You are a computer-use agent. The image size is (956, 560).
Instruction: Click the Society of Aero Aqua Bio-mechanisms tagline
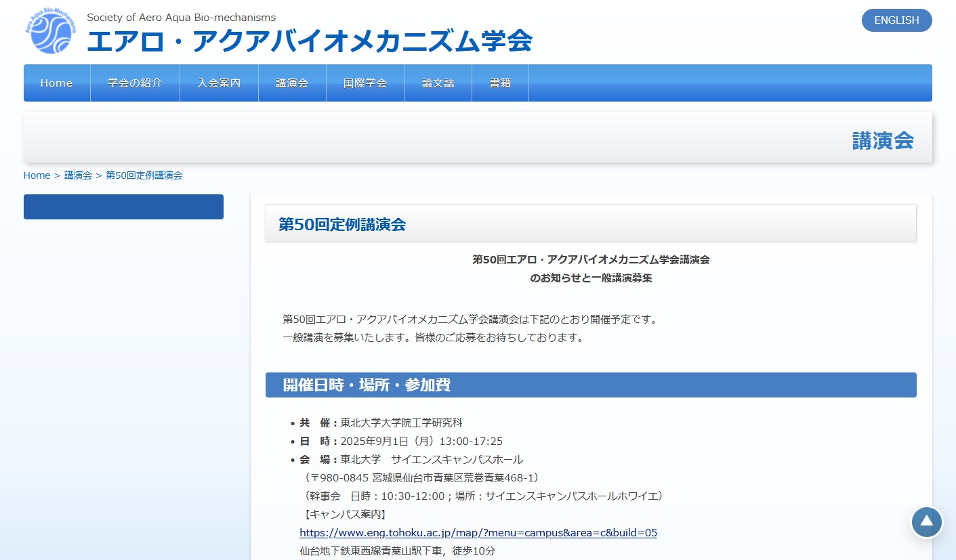pos(181,18)
